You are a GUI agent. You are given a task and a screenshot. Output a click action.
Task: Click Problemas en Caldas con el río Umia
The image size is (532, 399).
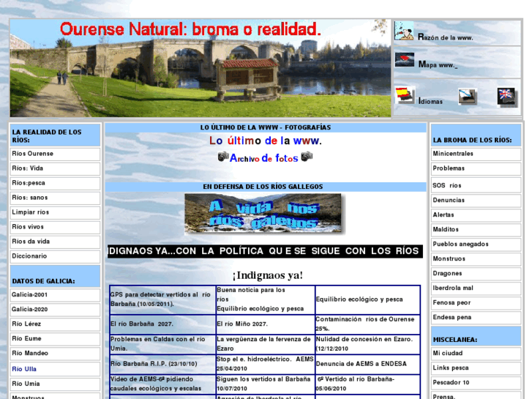coord(162,344)
